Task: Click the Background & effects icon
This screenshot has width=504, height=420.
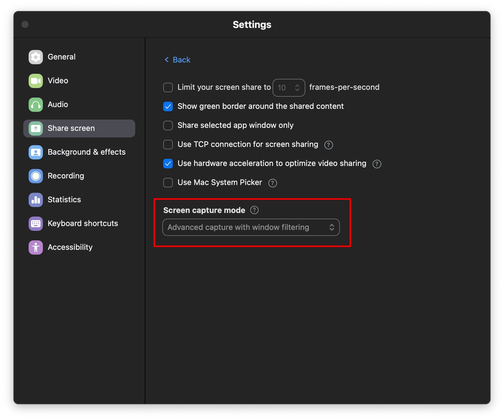Action: pyautogui.click(x=35, y=152)
